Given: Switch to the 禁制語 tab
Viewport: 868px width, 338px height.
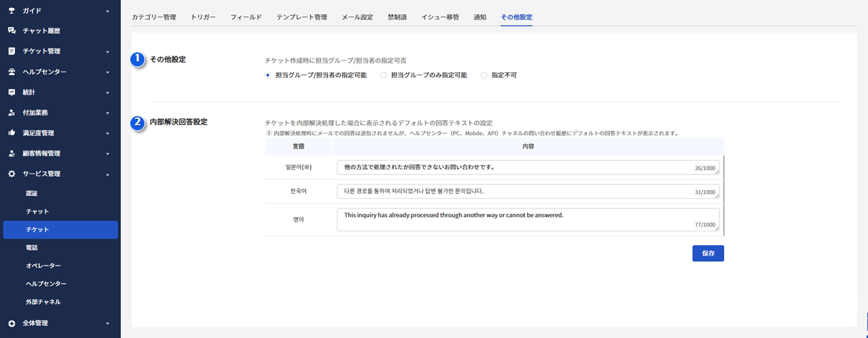Looking at the screenshot, I should tap(397, 16).
